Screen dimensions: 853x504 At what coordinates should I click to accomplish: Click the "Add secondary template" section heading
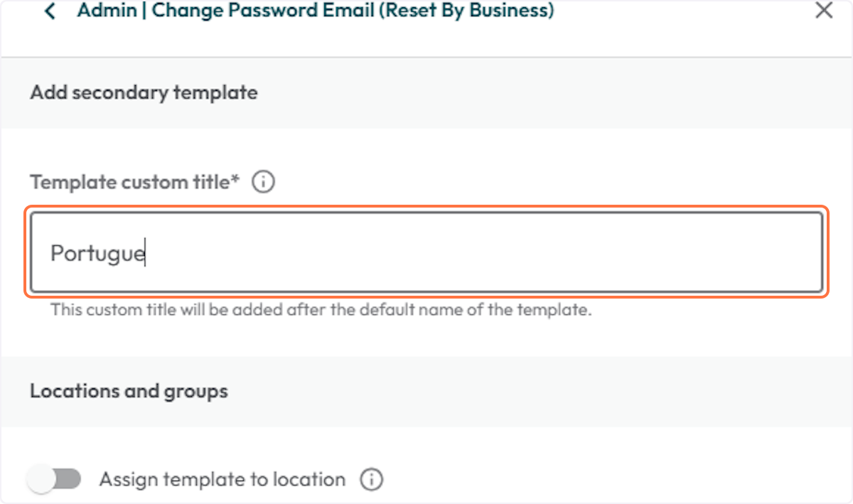[x=144, y=92]
